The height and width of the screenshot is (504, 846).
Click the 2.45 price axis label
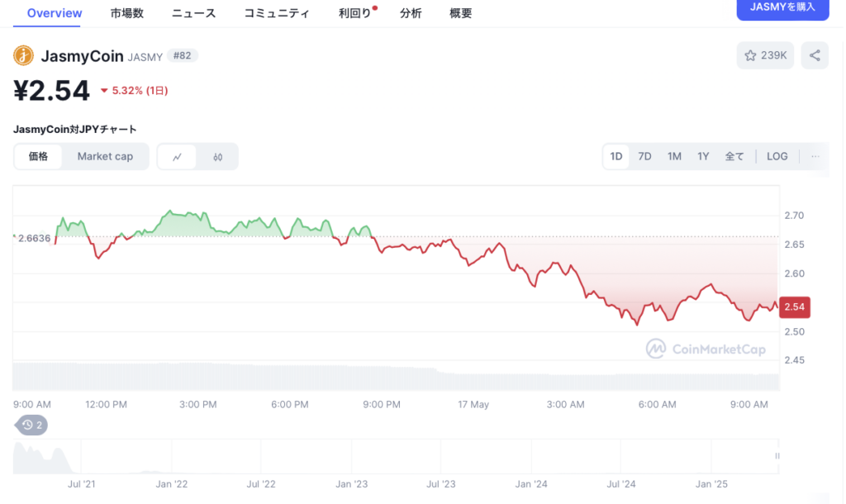(x=794, y=360)
